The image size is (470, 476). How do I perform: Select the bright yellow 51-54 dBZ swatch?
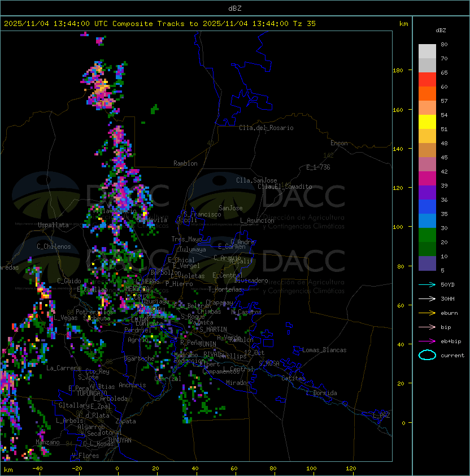point(427,122)
